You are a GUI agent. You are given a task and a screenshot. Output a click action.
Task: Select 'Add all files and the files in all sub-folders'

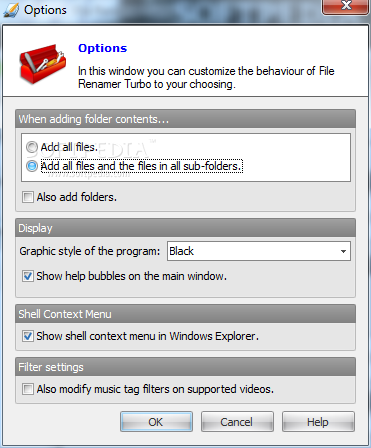coord(32,166)
